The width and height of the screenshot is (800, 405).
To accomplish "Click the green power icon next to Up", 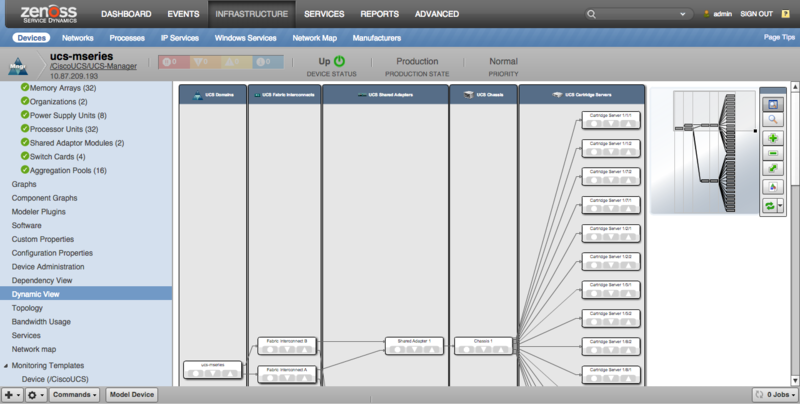I will [339, 61].
